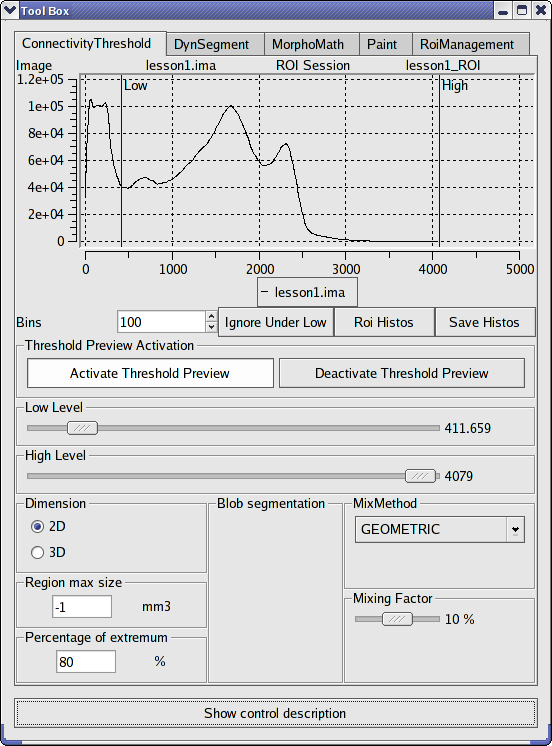
Task: Decrease Bins value with down arrow
Action: point(212,327)
